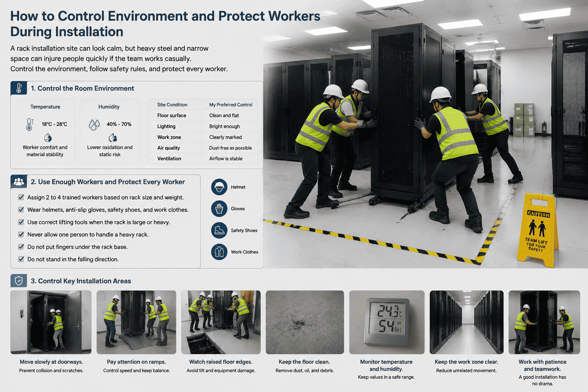Toggle checkbox for Do not stand in falling direction

click(x=21, y=259)
